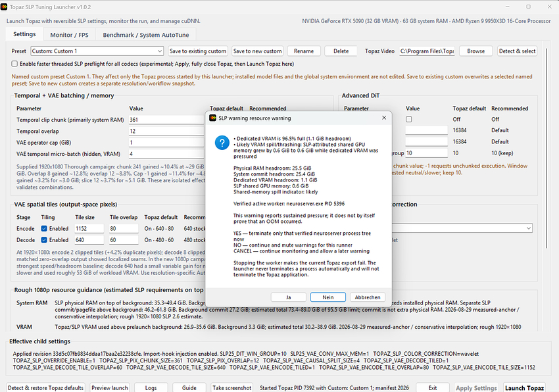Click 'Started Topaz PID 7392' status text
The height and width of the screenshot is (392, 559).
[334, 387]
